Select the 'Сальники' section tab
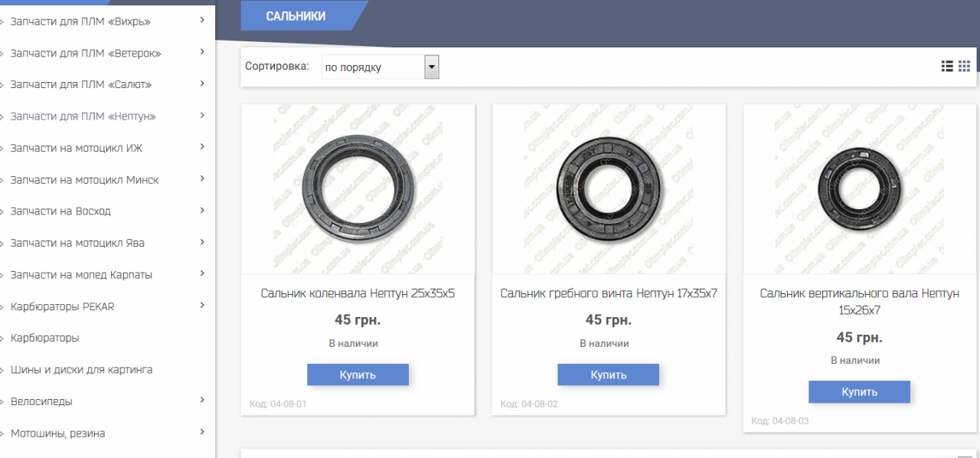The image size is (980, 458). [x=296, y=16]
